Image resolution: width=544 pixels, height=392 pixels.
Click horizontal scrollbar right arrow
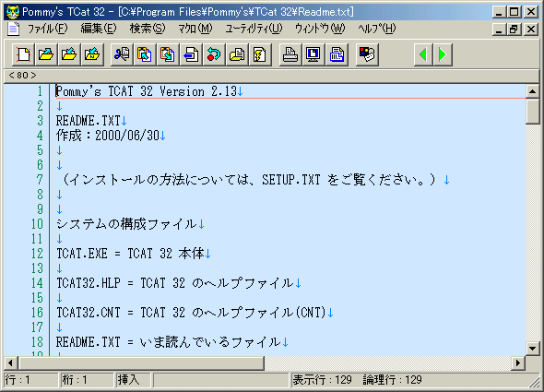point(518,363)
